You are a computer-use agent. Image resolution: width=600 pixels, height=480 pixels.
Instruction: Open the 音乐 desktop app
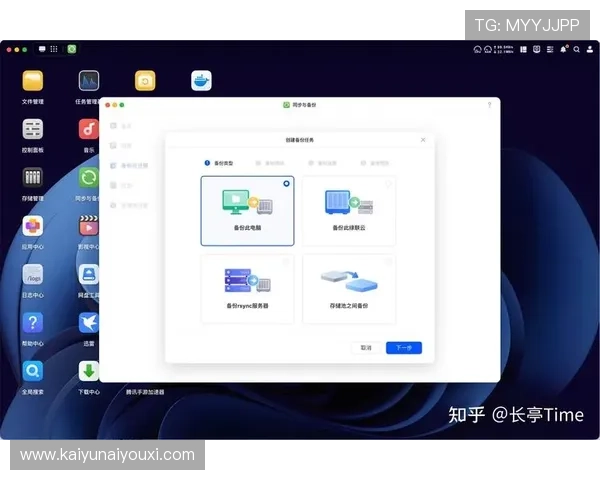click(x=89, y=129)
